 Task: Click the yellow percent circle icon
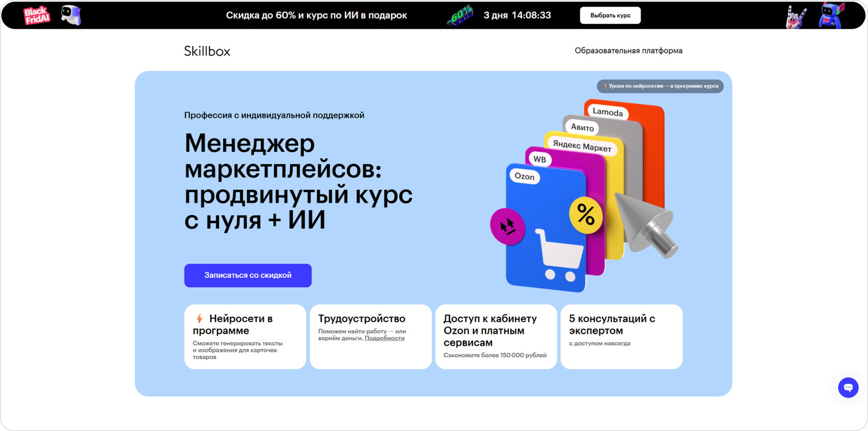[x=585, y=214]
